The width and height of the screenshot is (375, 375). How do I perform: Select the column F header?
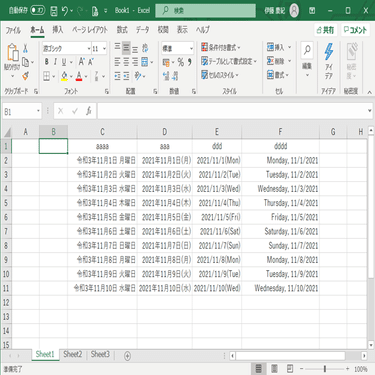280,132
